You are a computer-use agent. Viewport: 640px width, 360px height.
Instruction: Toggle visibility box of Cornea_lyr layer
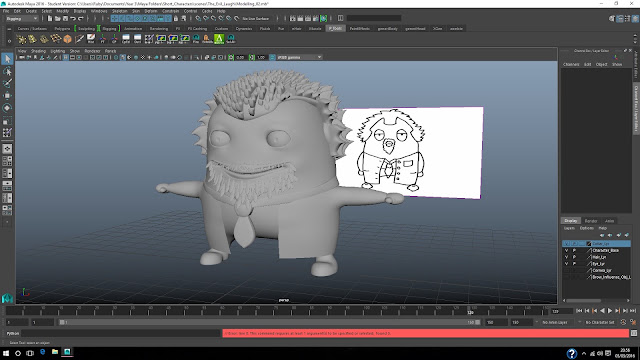(x=567, y=270)
